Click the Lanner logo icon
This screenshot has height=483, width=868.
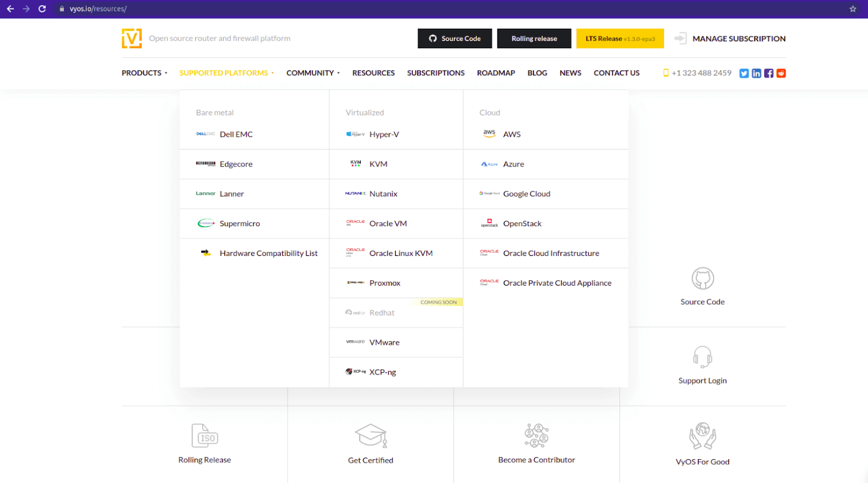point(206,194)
